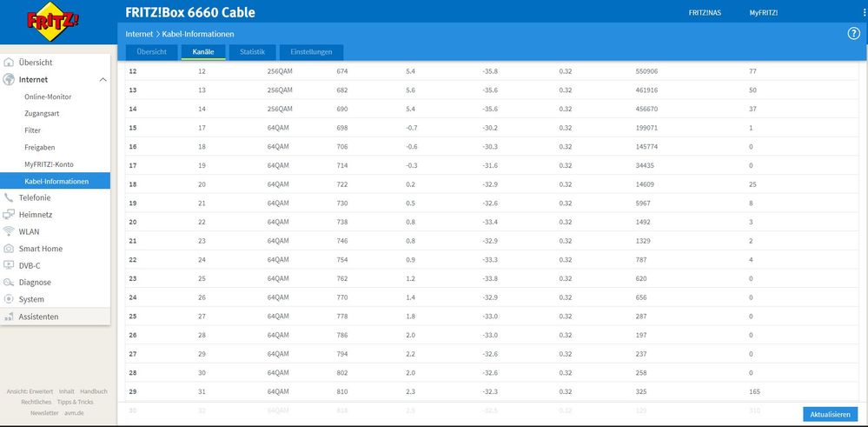Click frequency value 674
This screenshot has height=427, width=868.
(342, 71)
